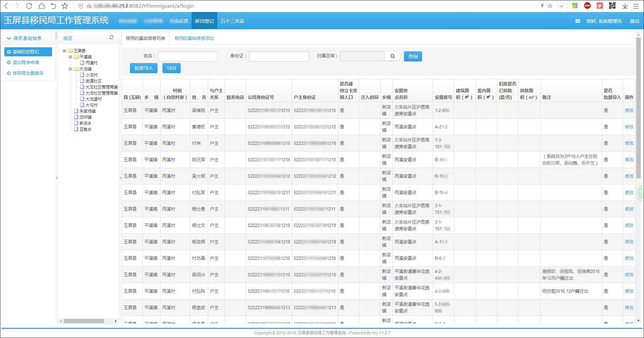
Task: Click the tree panel horizontal scrollbar thumb
Action: coord(84,321)
